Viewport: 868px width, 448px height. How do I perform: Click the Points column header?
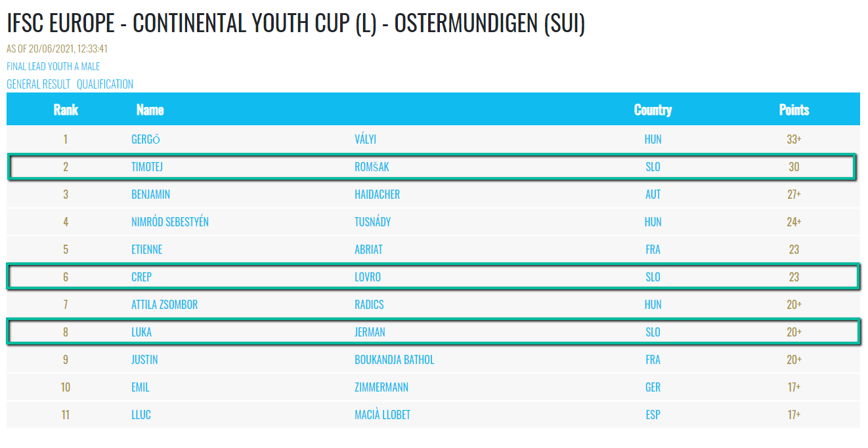(794, 110)
